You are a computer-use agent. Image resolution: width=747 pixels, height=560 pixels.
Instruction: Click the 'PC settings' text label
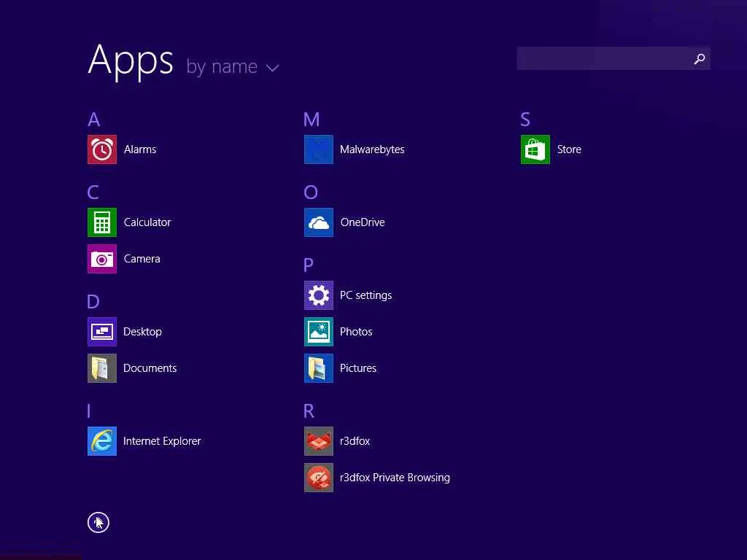pos(366,295)
